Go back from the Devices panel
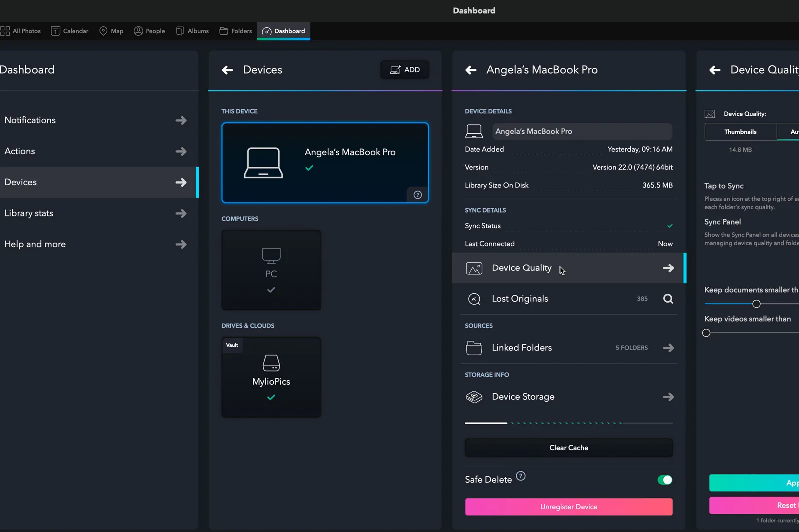Viewport: 799px width, 532px height. [x=227, y=70]
